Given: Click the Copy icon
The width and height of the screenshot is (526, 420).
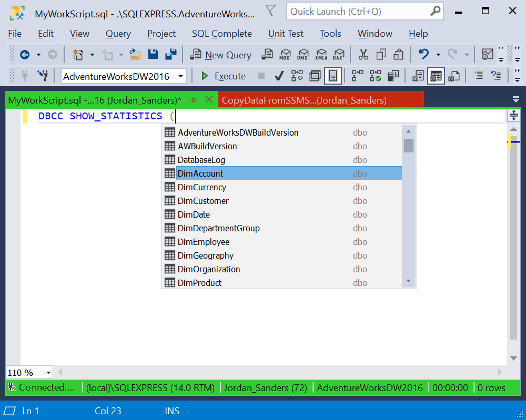Looking at the screenshot, I should pos(381,54).
